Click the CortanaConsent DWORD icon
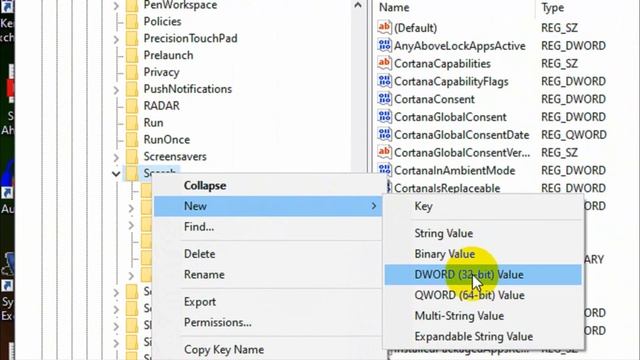640x360 pixels. pyautogui.click(x=384, y=99)
